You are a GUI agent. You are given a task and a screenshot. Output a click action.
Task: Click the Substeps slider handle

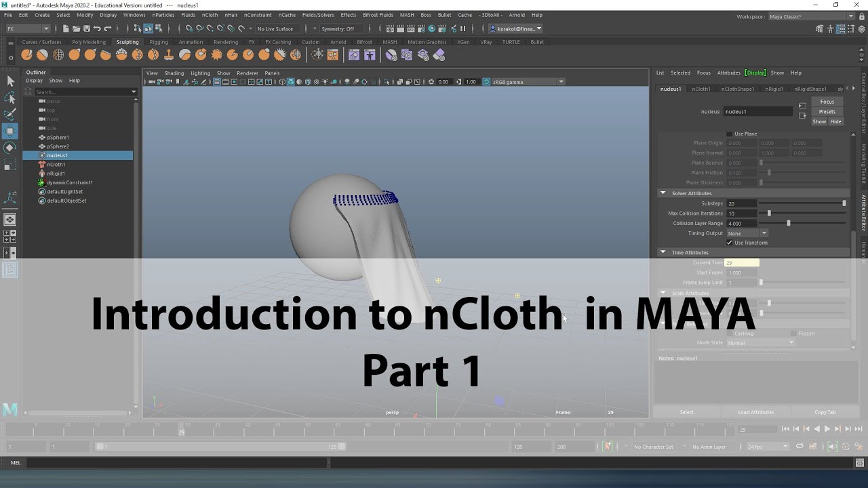coord(844,203)
